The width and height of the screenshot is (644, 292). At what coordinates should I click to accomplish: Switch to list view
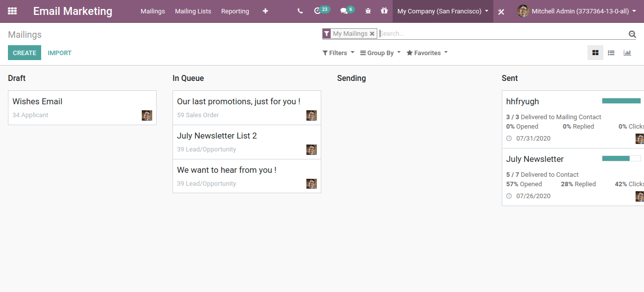click(x=611, y=53)
